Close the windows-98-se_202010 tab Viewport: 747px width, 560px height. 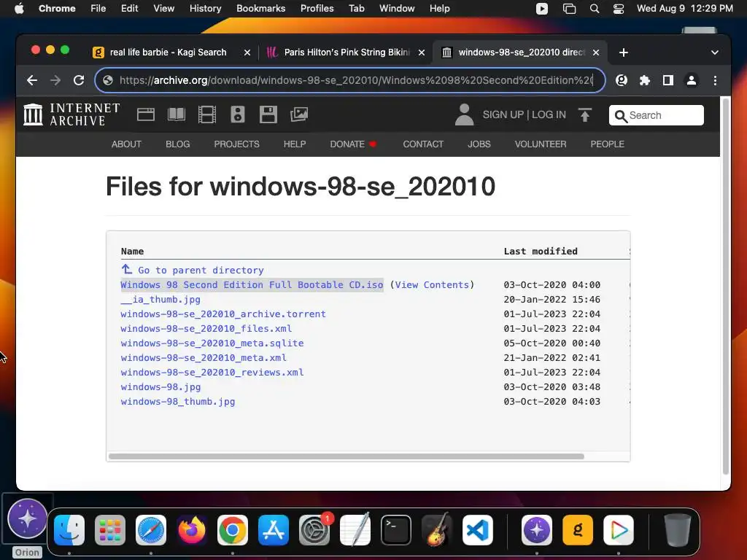pos(595,52)
